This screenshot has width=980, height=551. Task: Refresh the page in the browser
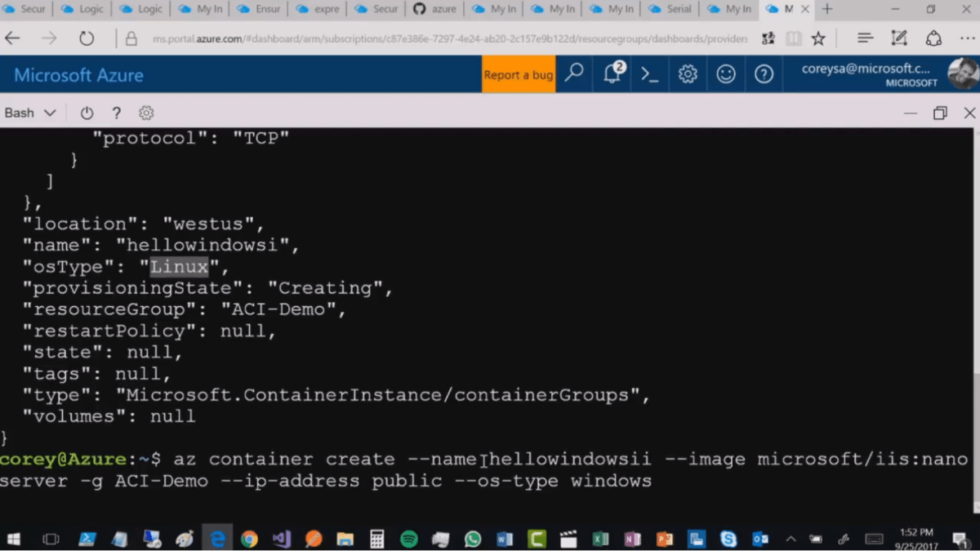(x=87, y=39)
